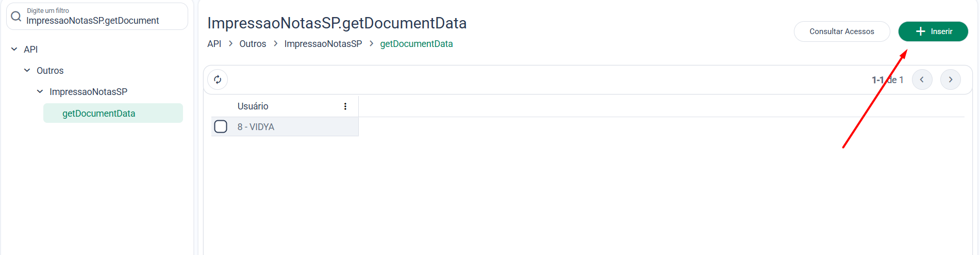Open the Outros breadcrumb link

[x=253, y=44]
